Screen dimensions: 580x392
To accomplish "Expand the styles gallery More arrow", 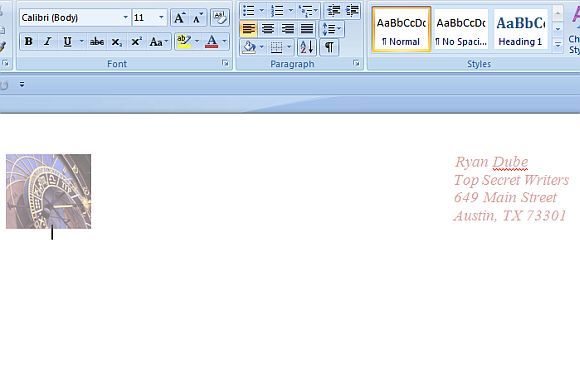I will 558,45.
